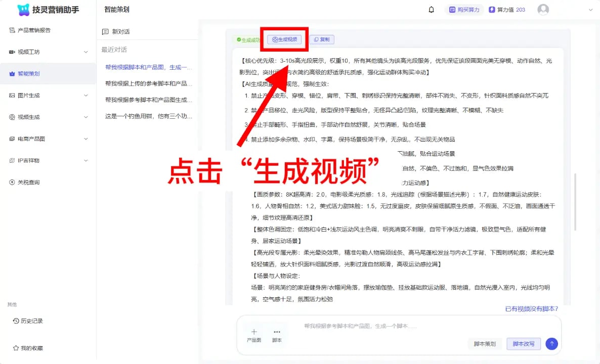
Task: Click the 智能策划 crown icon
Action: point(12,73)
